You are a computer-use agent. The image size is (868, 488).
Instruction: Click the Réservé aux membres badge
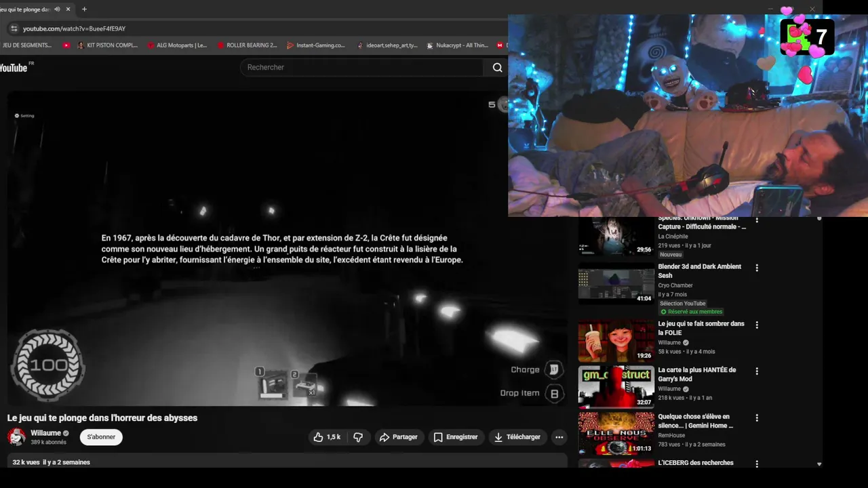tap(692, 312)
